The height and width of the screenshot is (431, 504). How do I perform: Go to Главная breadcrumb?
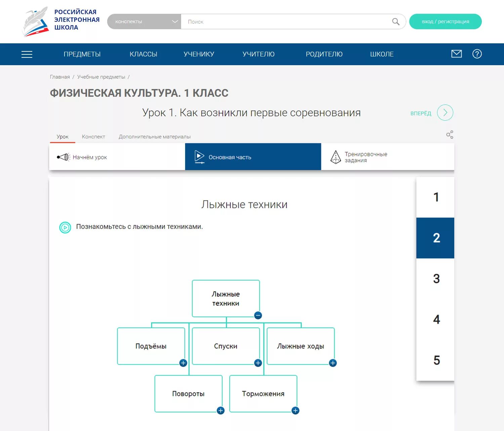(60, 77)
